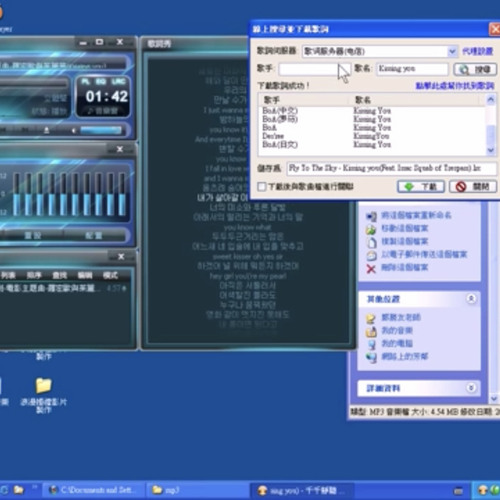Open the desktop folder icon
The image size is (500, 500).
pos(43,386)
